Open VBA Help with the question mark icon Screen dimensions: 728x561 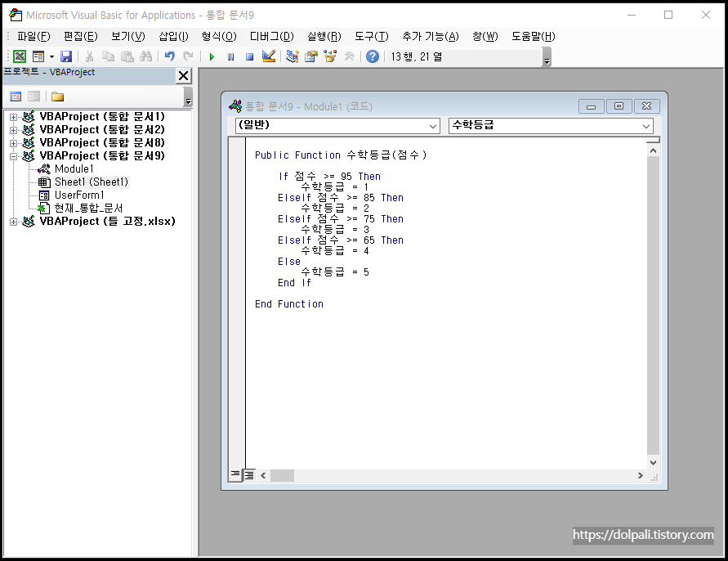click(373, 56)
